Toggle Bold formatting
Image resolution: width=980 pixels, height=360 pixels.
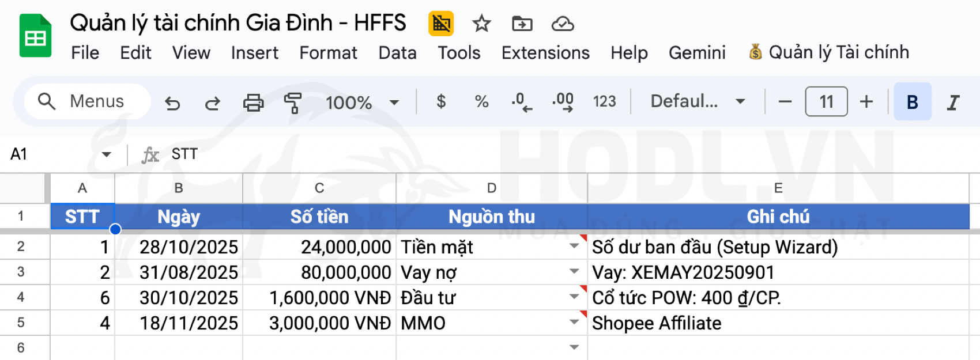tap(912, 102)
